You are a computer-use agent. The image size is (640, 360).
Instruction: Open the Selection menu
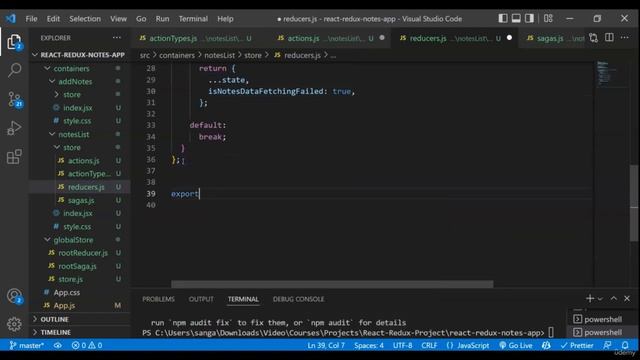point(85,19)
